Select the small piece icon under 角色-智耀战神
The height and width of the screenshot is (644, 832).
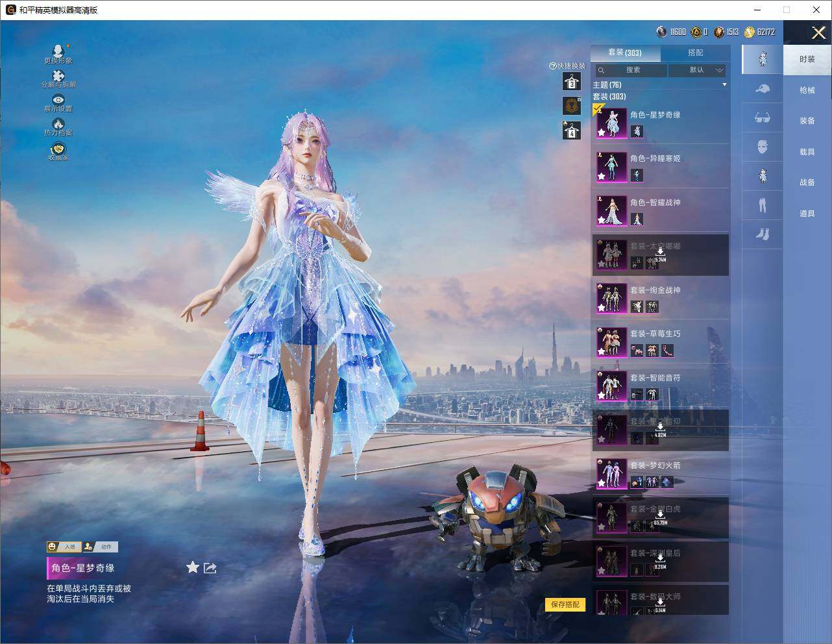tap(637, 219)
